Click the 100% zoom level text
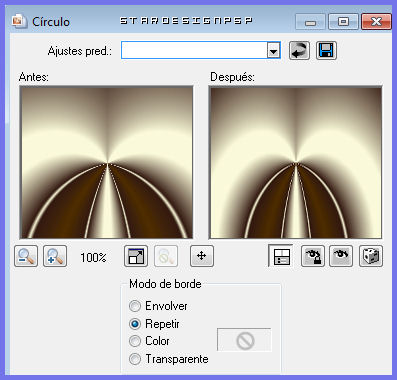Screen dimensions: 397x380 tap(93, 257)
